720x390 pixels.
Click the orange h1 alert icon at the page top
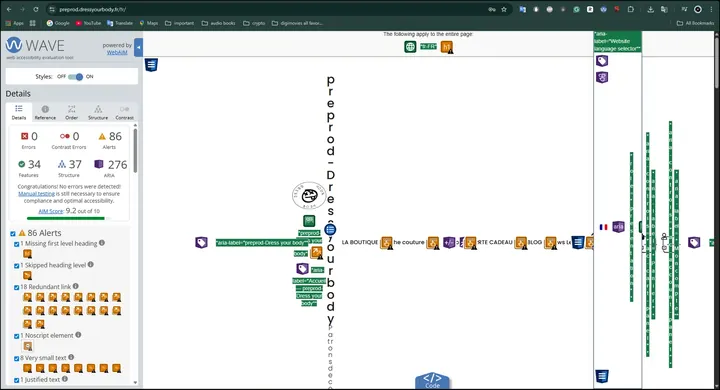[446, 47]
